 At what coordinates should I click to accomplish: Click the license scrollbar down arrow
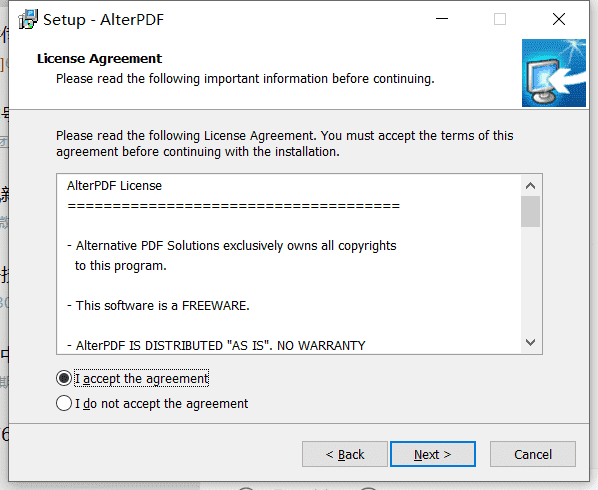pos(530,342)
